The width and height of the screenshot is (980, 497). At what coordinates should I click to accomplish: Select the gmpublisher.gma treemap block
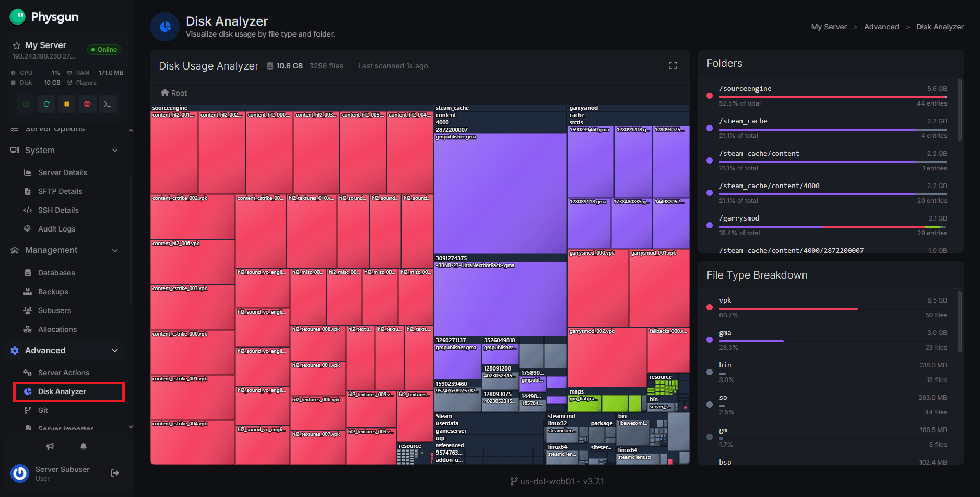tap(500, 193)
